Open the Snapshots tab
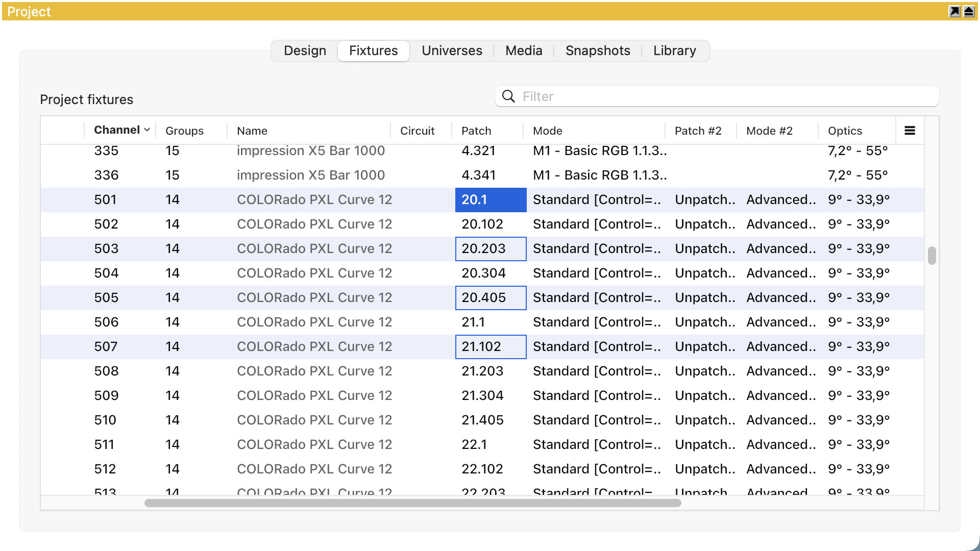This screenshot has height=551, width=980. [598, 51]
